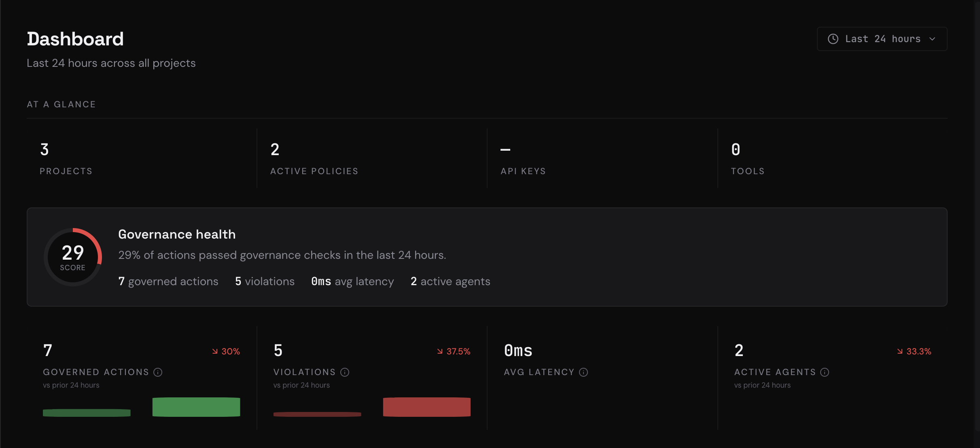Screen dimensions: 980x448
Task: Open the Projects stat card showing 3
Action: click(142, 158)
